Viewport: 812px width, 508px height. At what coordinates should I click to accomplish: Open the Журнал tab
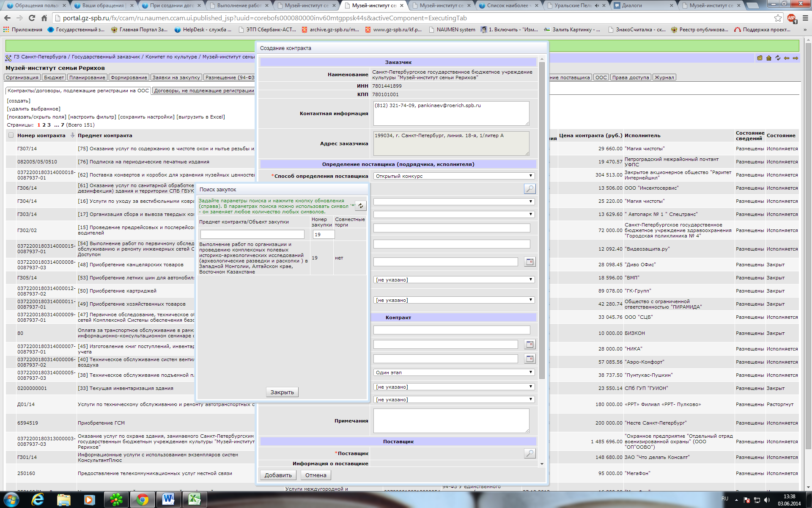(664, 77)
